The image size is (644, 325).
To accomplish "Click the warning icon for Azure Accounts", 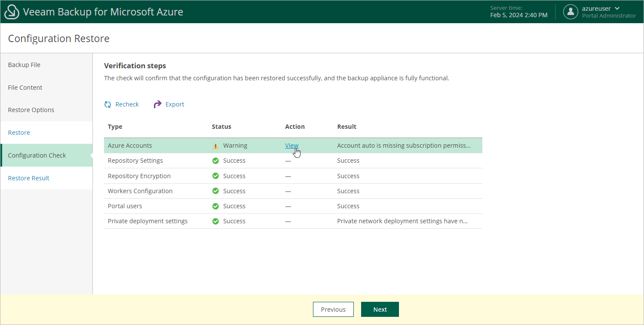I will pyautogui.click(x=216, y=146).
